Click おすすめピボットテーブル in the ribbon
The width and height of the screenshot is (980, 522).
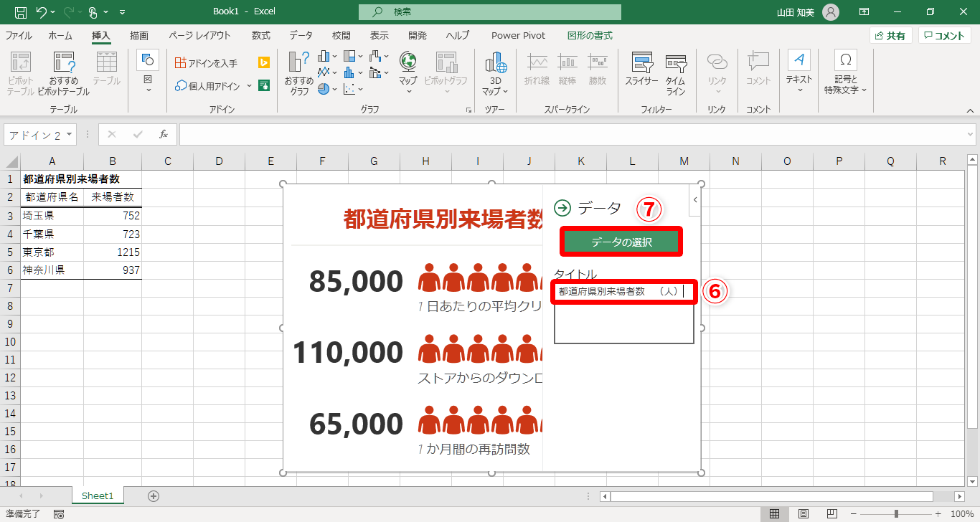click(x=64, y=74)
